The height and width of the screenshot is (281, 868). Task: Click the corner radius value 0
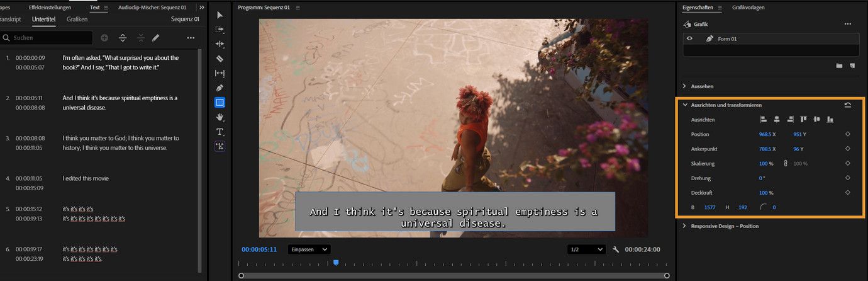tap(774, 207)
